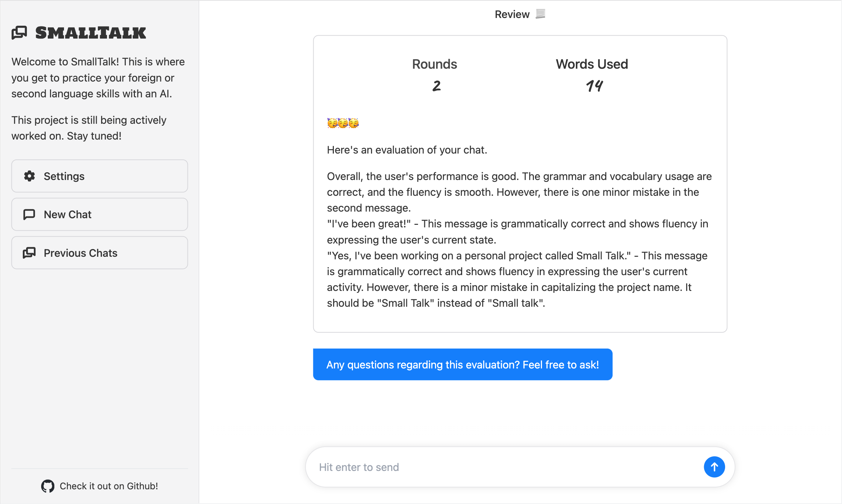Image resolution: width=842 pixels, height=504 pixels.
Task: Start a New Chat from the sidebar
Action: pos(100,215)
